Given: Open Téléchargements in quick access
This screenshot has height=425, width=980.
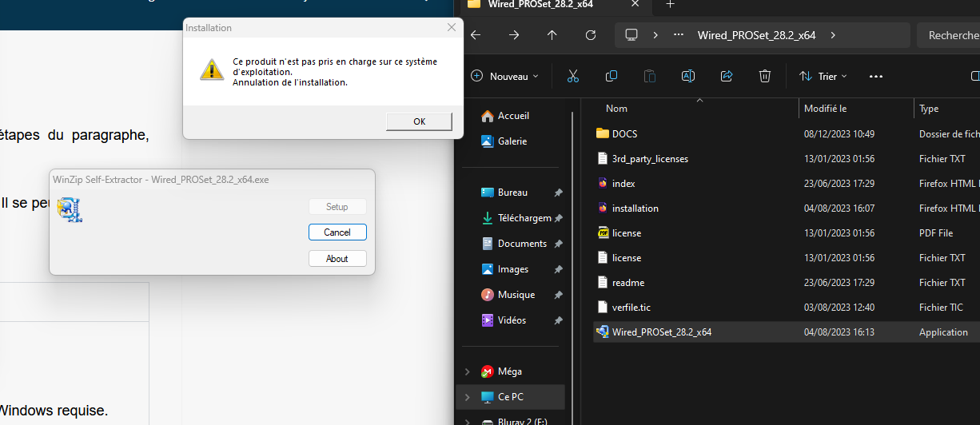Looking at the screenshot, I should coord(524,218).
